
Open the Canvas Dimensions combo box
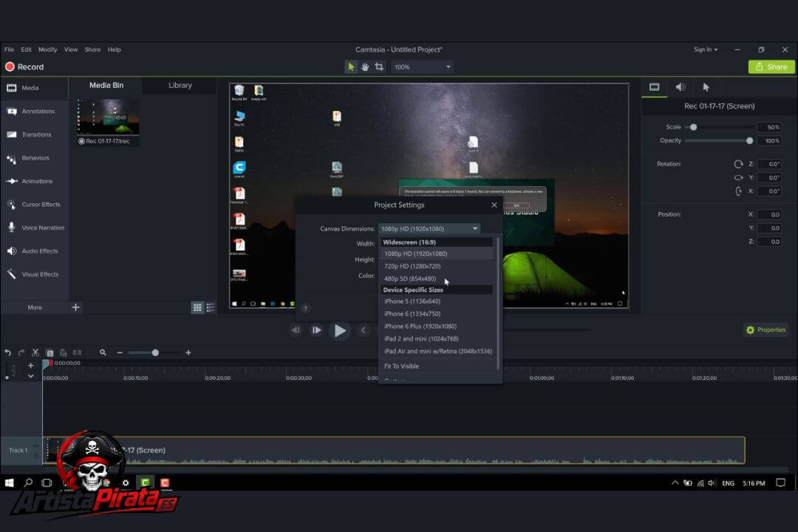click(429, 228)
